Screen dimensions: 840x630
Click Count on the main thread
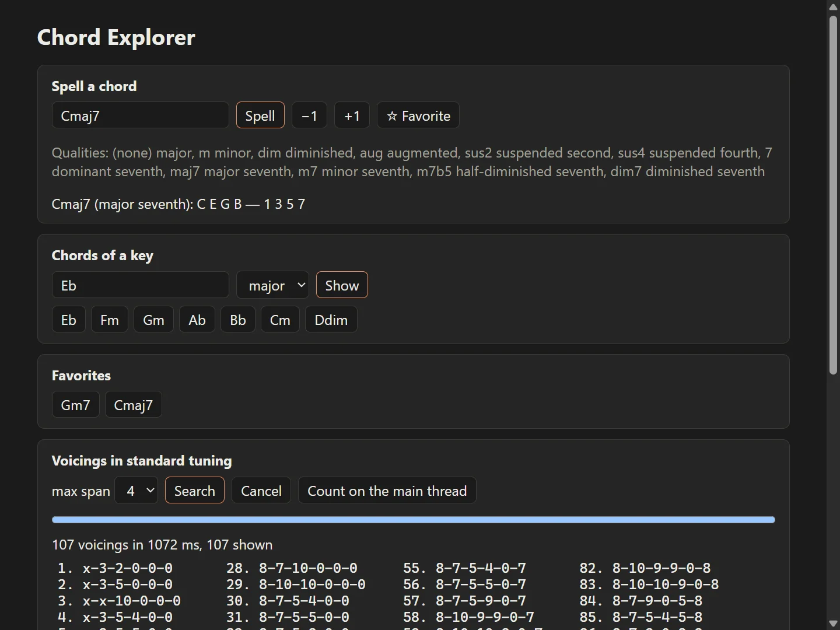point(387,491)
